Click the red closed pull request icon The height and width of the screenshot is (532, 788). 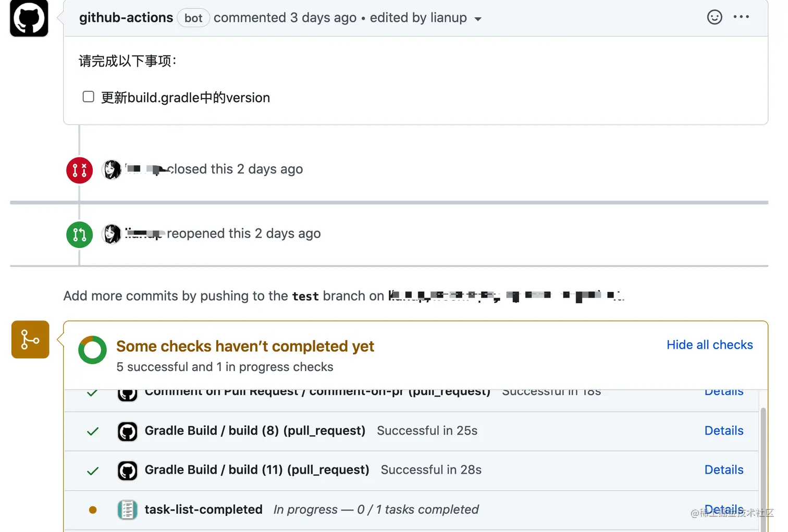click(79, 170)
